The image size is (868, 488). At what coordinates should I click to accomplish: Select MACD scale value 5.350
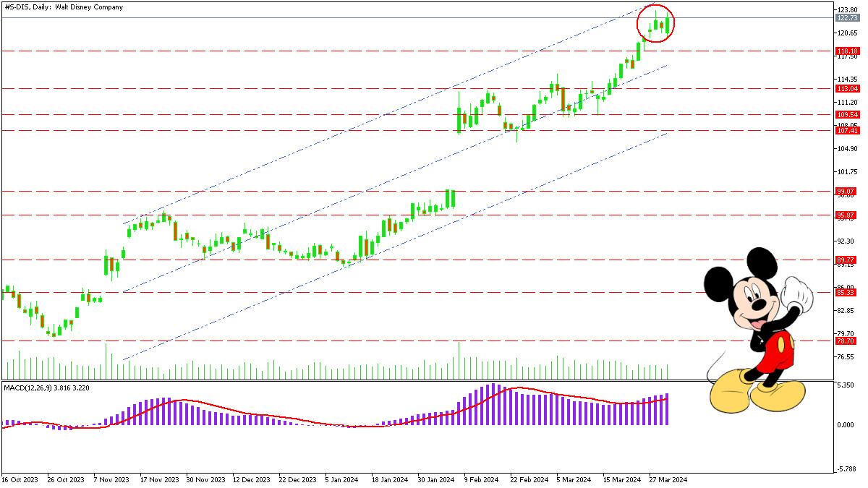point(846,386)
